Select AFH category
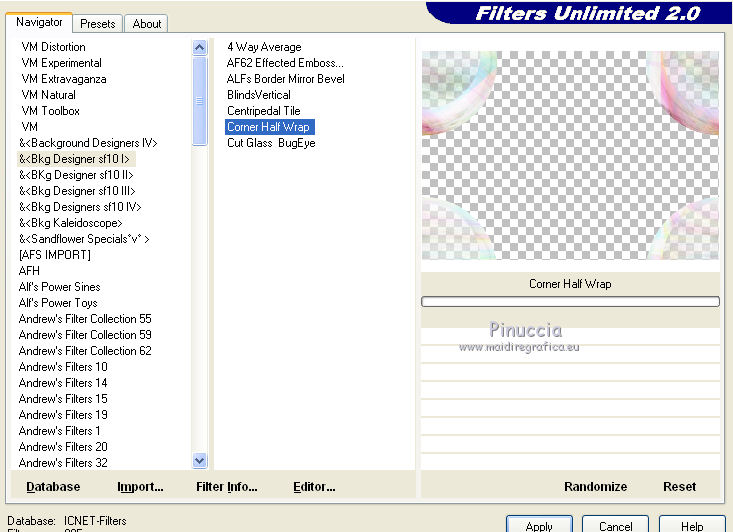733x532 pixels. 29,271
